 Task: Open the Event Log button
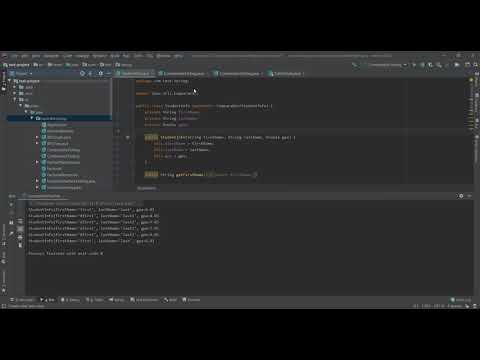tap(461, 300)
